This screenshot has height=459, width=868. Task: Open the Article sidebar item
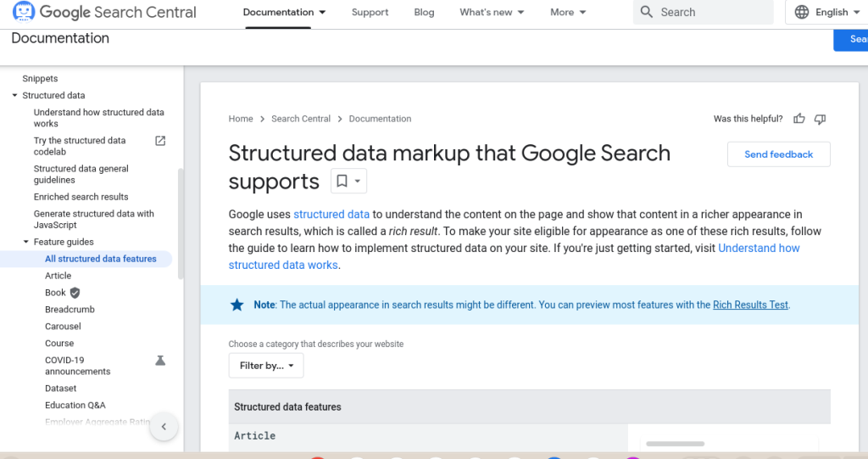tap(58, 276)
